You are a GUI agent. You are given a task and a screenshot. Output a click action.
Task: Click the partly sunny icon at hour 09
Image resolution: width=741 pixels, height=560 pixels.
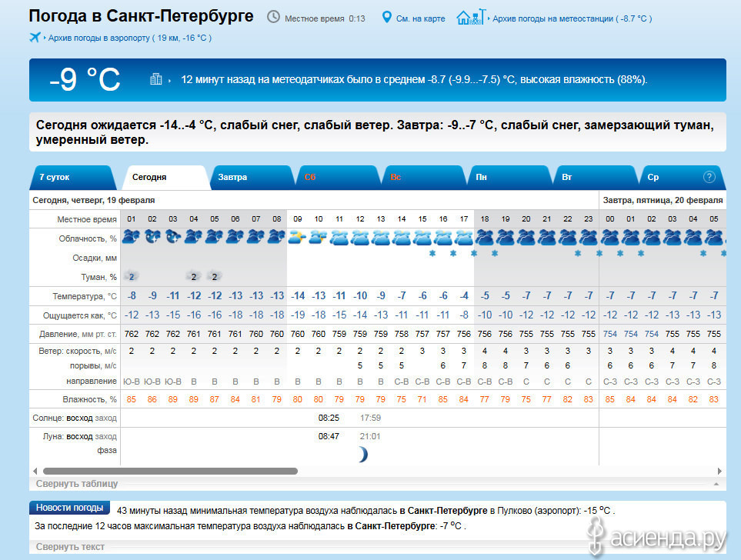(297, 238)
